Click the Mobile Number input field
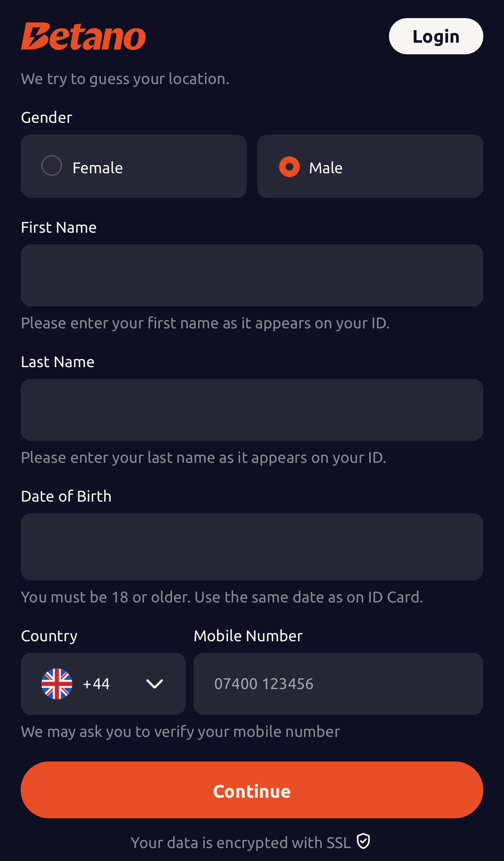The height and width of the screenshot is (861, 504). point(338,684)
